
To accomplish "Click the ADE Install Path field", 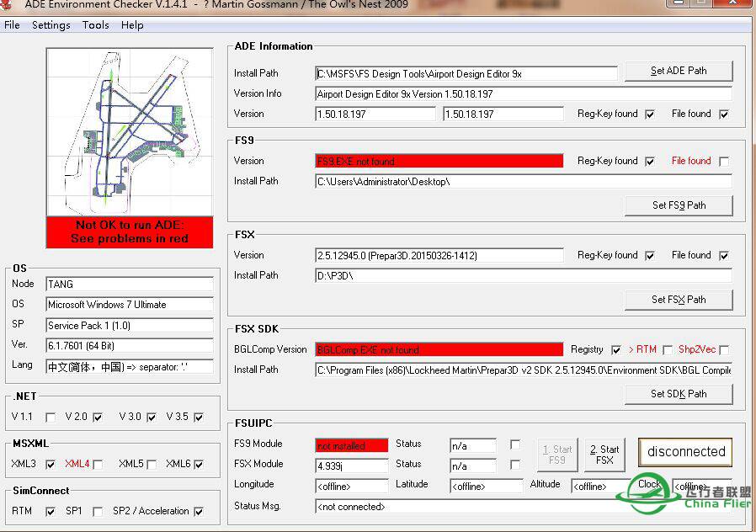I will tap(466, 74).
